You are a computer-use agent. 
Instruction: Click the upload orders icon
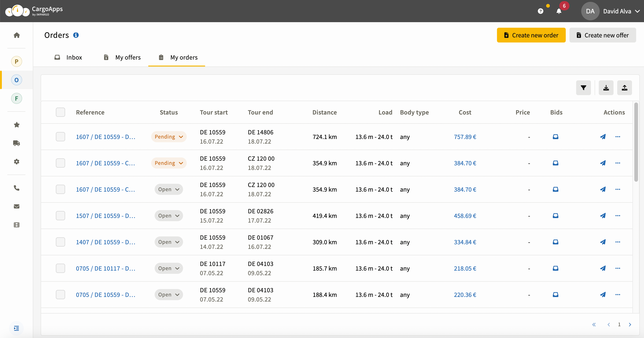point(624,88)
